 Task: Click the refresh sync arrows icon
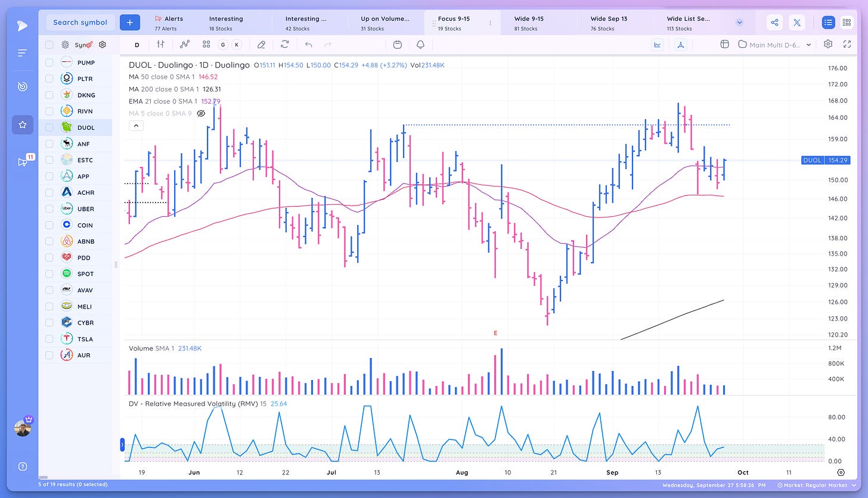point(285,44)
